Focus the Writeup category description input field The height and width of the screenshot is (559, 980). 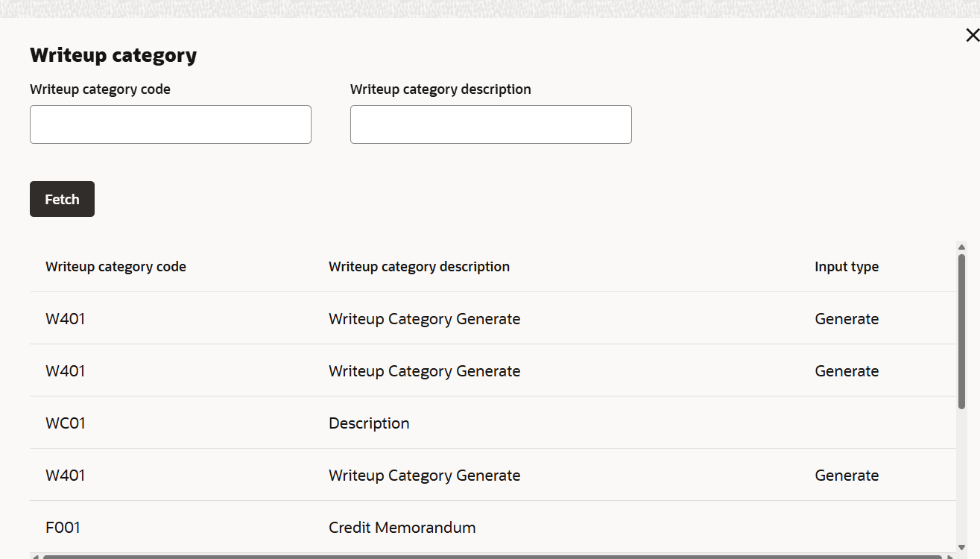(490, 124)
